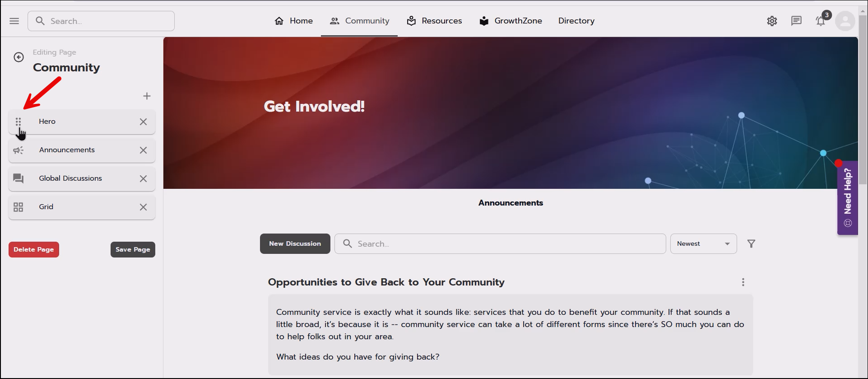Open the hamburger menu
Viewport: 868px width, 379px height.
(14, 21)
